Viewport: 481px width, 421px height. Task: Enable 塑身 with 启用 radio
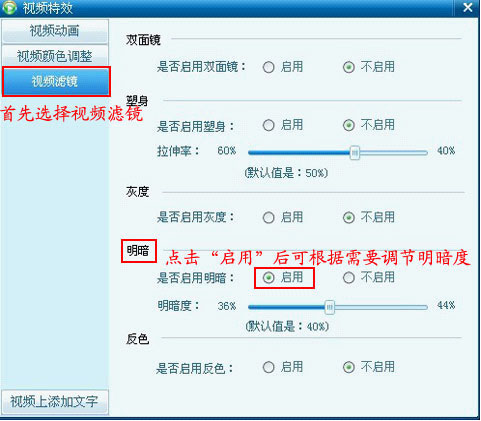coord(268,126)
